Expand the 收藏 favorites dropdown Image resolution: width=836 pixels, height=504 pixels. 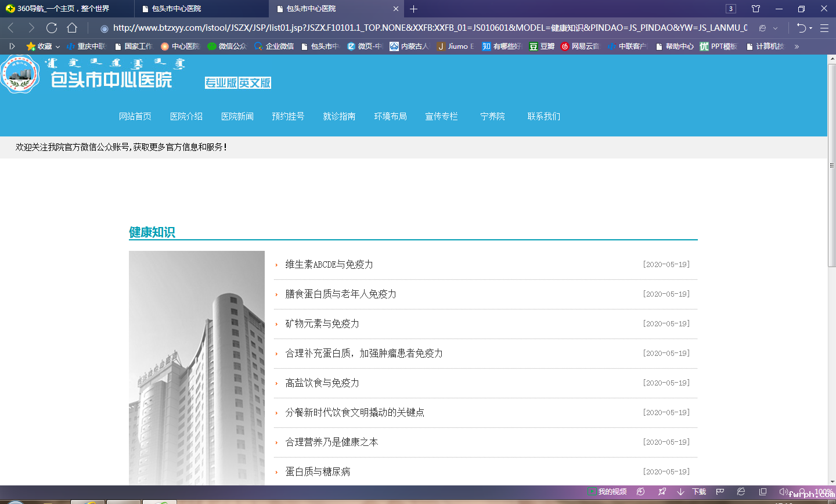pos(57,46)
